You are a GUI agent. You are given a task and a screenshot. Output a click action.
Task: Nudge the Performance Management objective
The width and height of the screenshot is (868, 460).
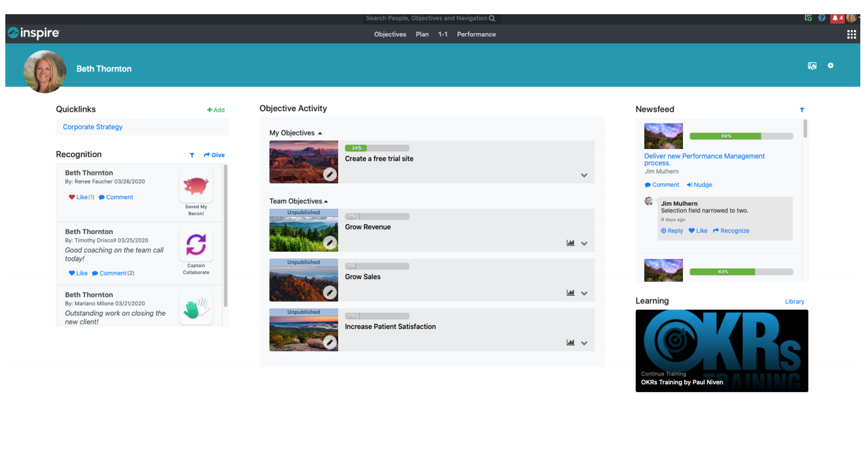699,185
